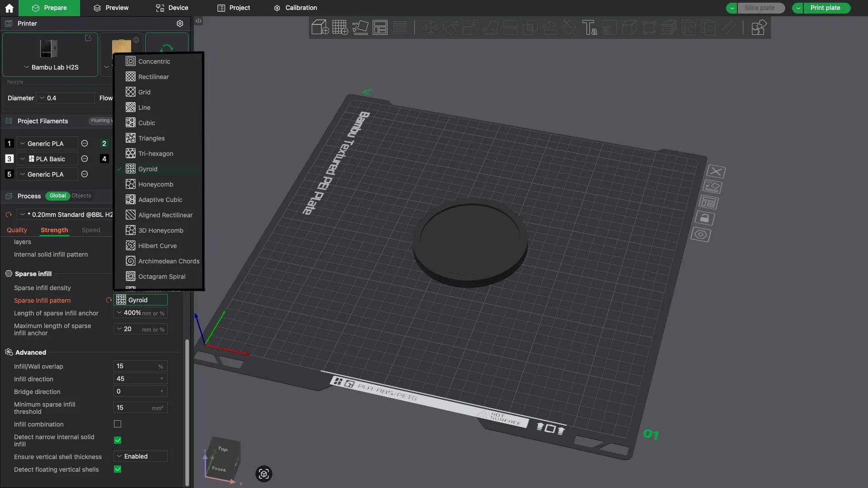Select Global process toggle
Viewport: 868px width, 488px height.
point(58,196)
